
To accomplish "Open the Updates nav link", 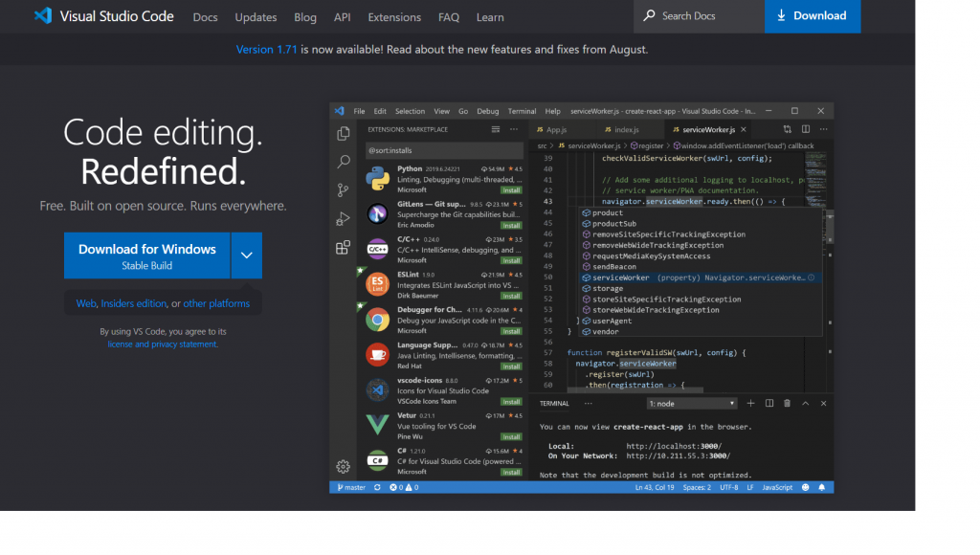I will [256, 17].
